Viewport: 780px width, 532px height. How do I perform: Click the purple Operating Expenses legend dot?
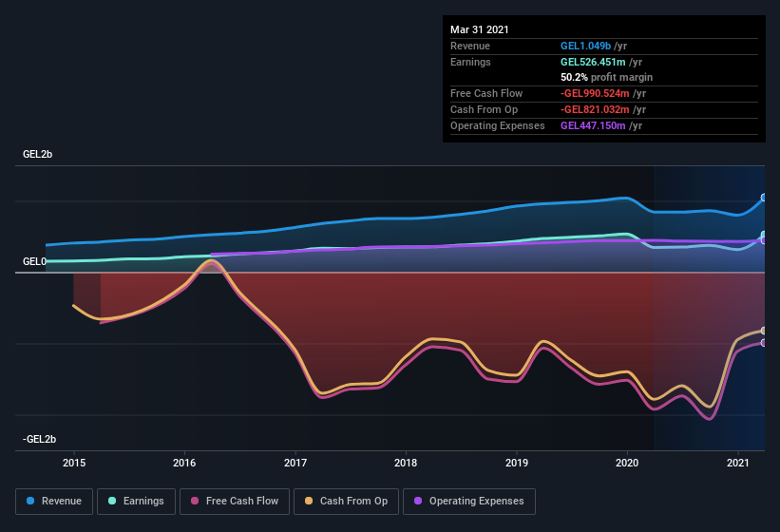[417, 501]
